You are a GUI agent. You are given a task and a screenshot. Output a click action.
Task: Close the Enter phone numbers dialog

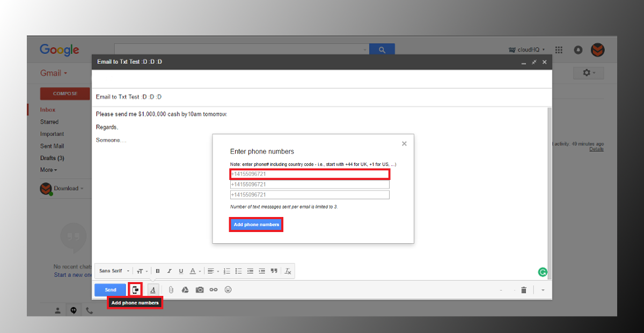point(404,143)
